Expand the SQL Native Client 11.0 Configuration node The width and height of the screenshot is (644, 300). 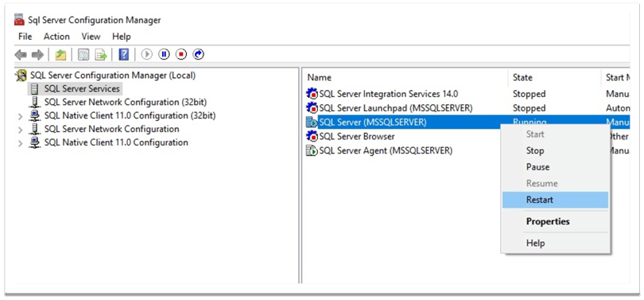pos(21,143)
